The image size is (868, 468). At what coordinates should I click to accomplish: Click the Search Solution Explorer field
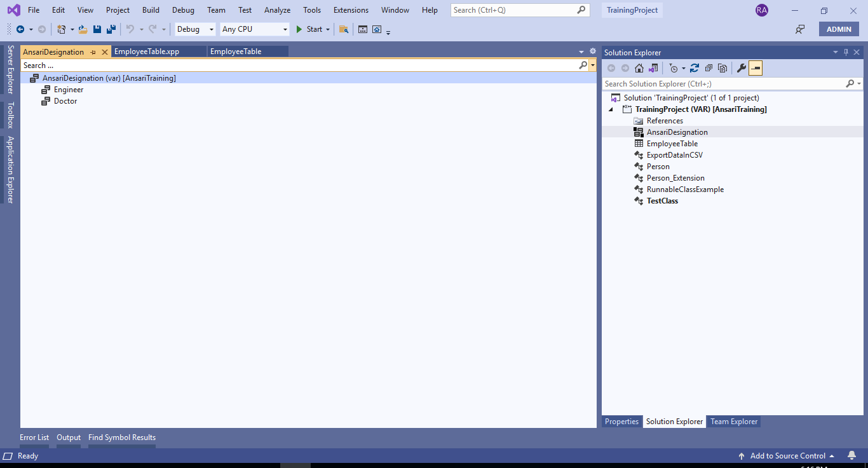[x=723, y=84]
